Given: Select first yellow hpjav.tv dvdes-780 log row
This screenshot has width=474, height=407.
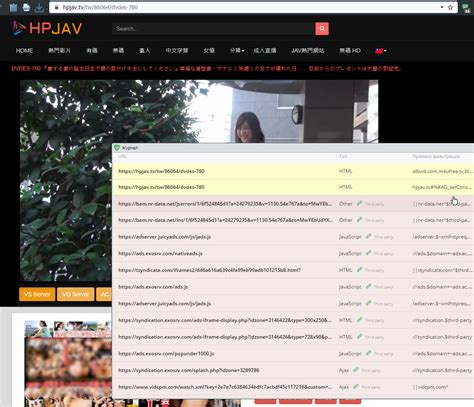Looking at the screenshot, I should tap(293, 171).
